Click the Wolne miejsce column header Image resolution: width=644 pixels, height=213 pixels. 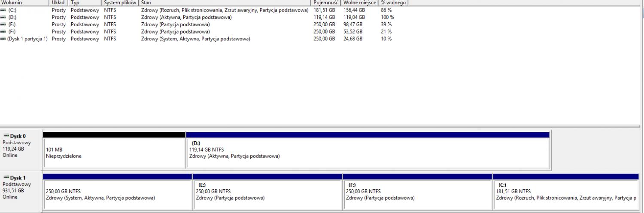click(x=360, y=3)
